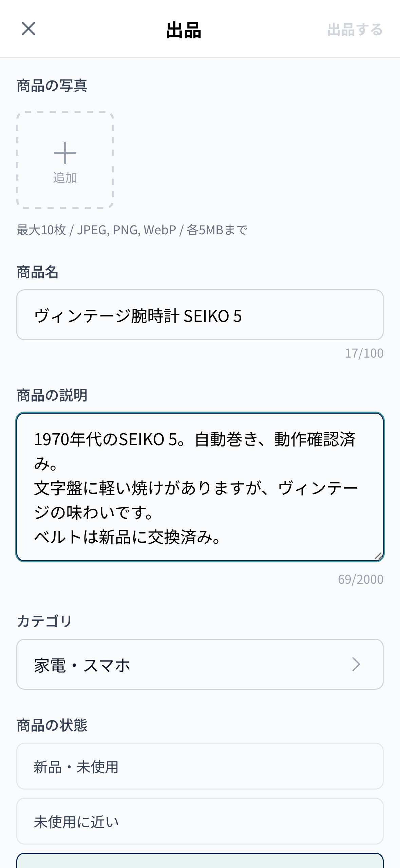Click the 商品の説明 field label
The width and height of the screenshot is (400, 868).
(52, 395)
